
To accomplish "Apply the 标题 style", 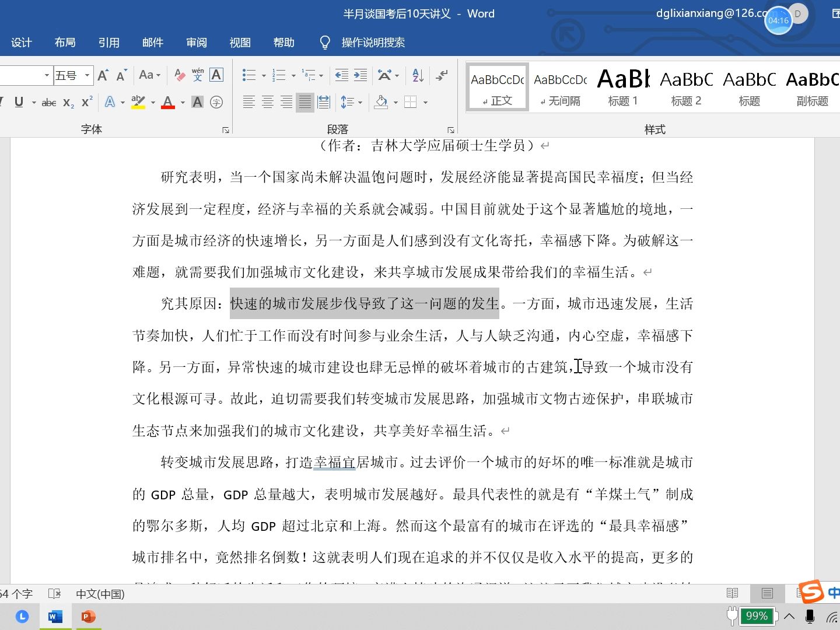I will coord(750,87).
